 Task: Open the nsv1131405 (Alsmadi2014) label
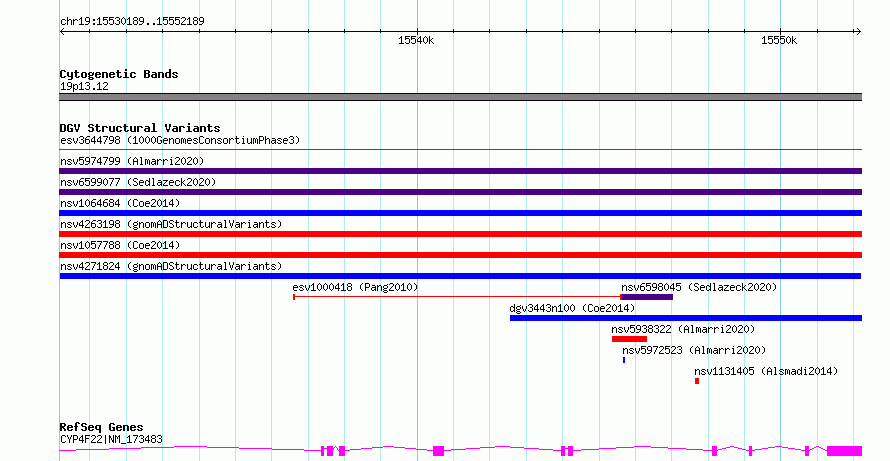click(766, 371)
